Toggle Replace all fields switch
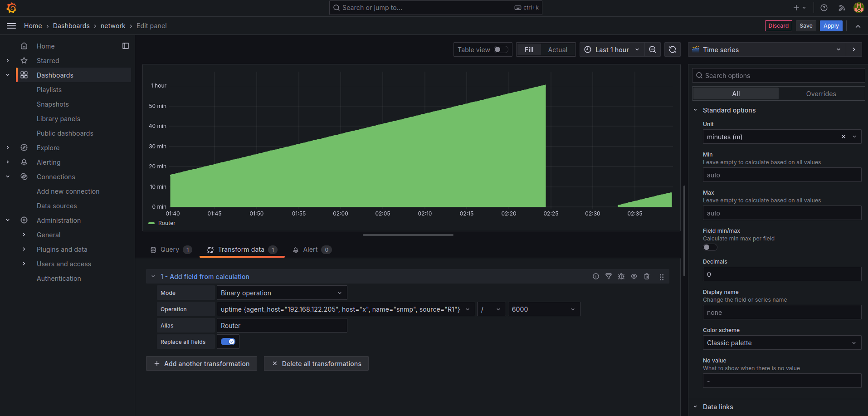868x416 pixels. coord(228,342)
